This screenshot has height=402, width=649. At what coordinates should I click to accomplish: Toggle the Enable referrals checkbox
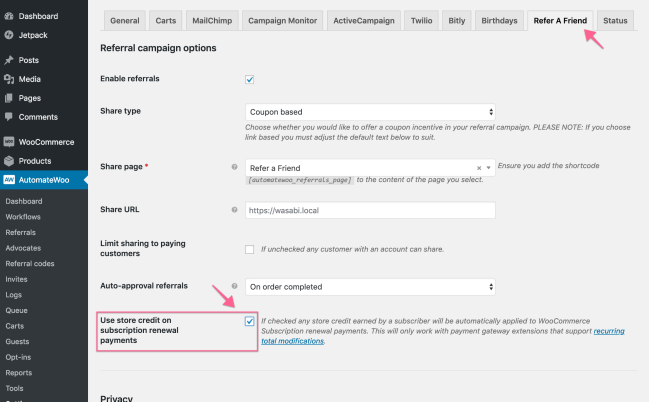pos(249,79)
